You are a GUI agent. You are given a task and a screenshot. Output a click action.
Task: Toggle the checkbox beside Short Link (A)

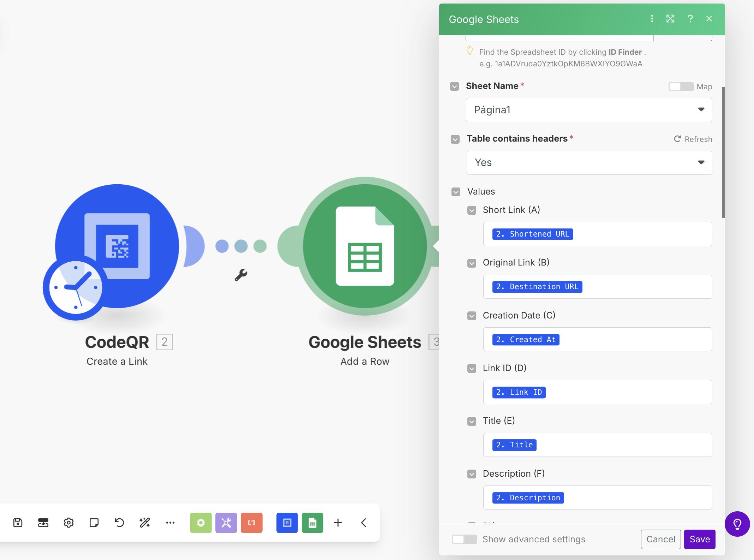(x=472, y=210)
